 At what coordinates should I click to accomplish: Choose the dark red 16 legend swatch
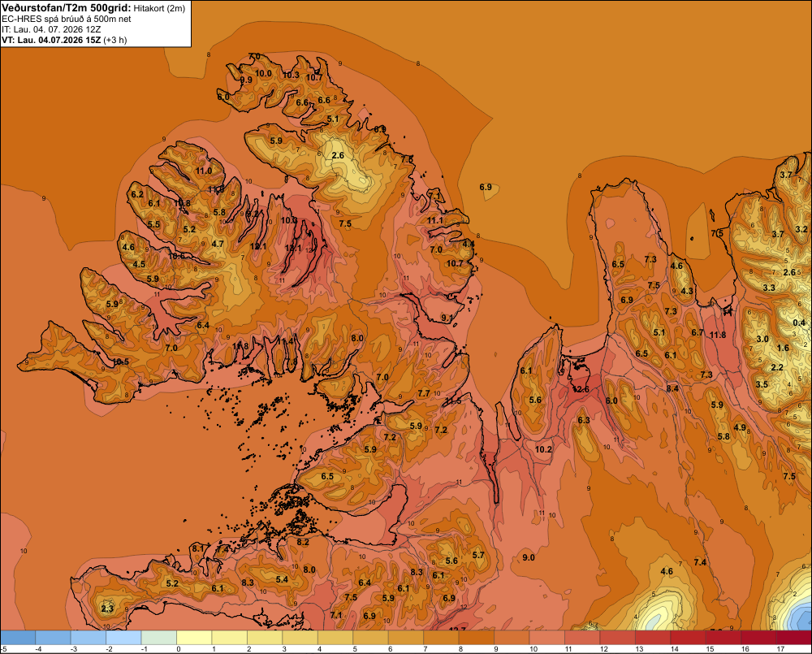click(x=758, y=638)
